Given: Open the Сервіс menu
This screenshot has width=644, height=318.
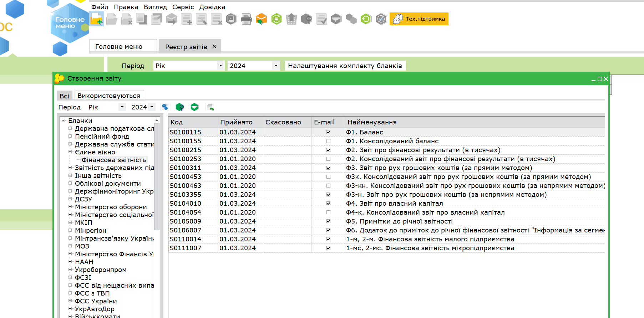Looking at the screenshot, I should pyautogui.click(x=183, y=7).
